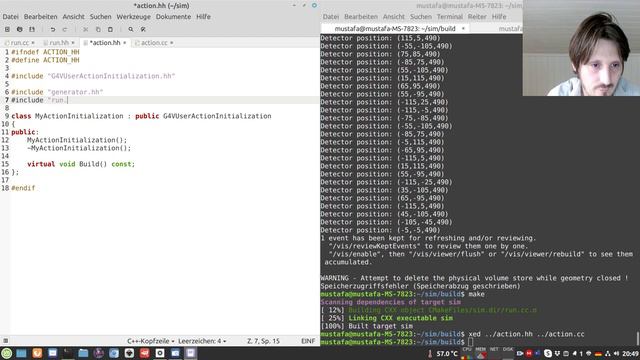The width and height of the screenshot is (640, 360).
Task: Click the terminal vertical scrollbar
Action: point(638,339)
